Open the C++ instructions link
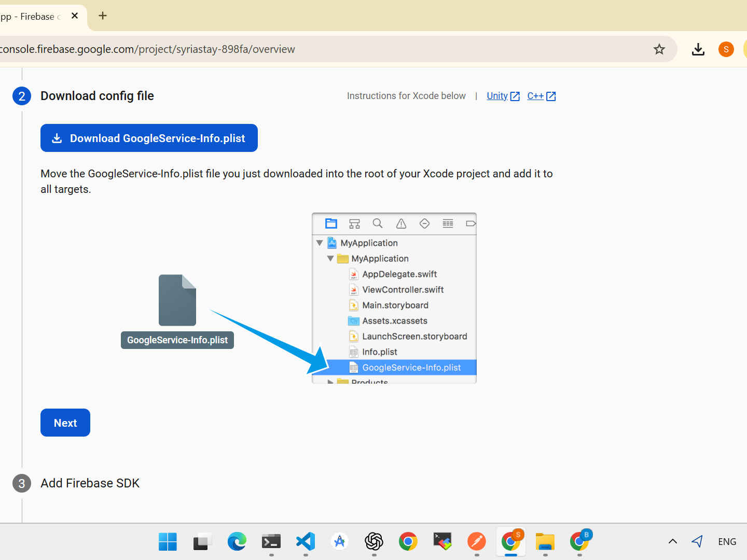 (541, 96)
